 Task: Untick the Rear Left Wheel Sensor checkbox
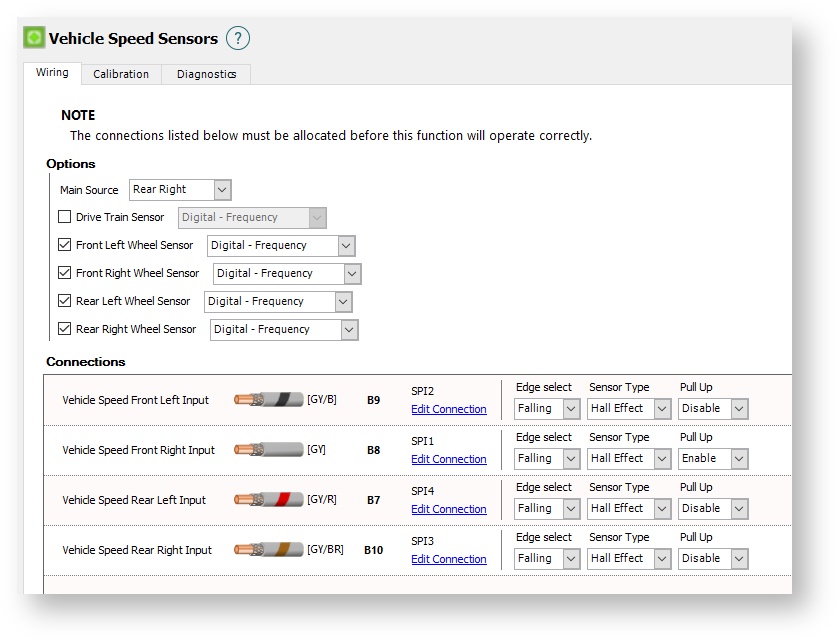click(x=65, y=301)
